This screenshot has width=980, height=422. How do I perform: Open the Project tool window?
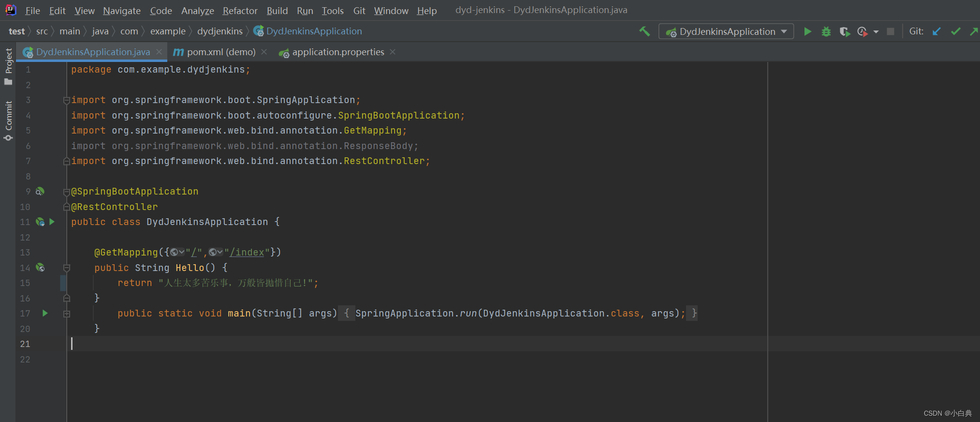[x=8, y=66]
